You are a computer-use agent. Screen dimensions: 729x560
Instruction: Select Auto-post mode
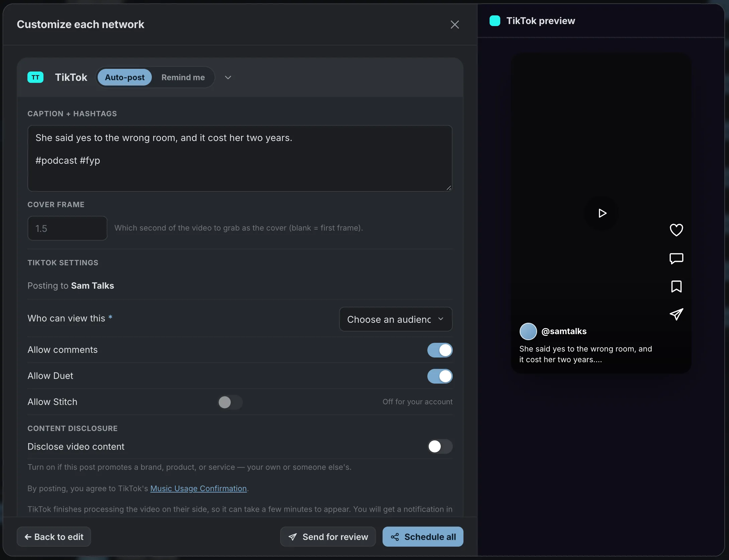pos(125,78)
